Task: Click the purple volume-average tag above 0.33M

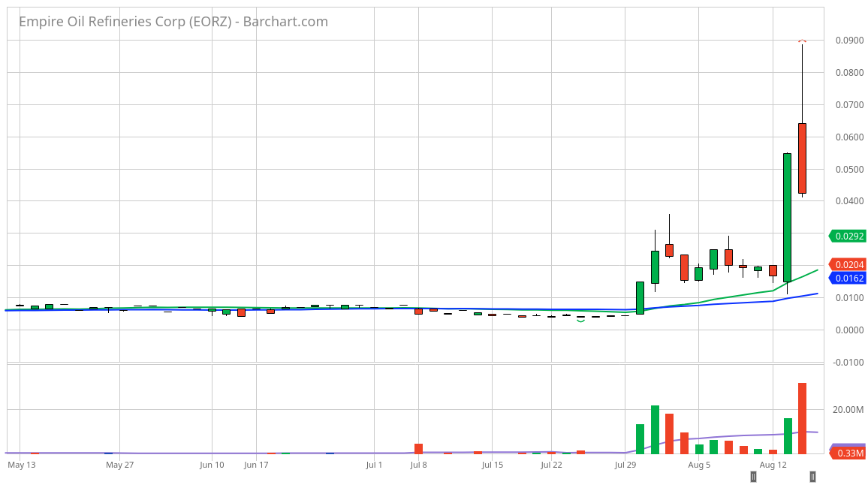Action: pos(848,445)
